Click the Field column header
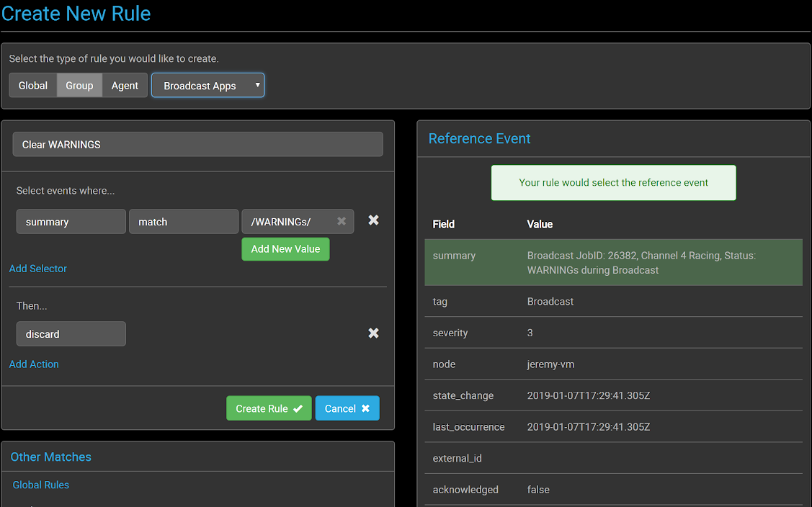The width and height of the screenshot is (812, 507). coord(443,224)
